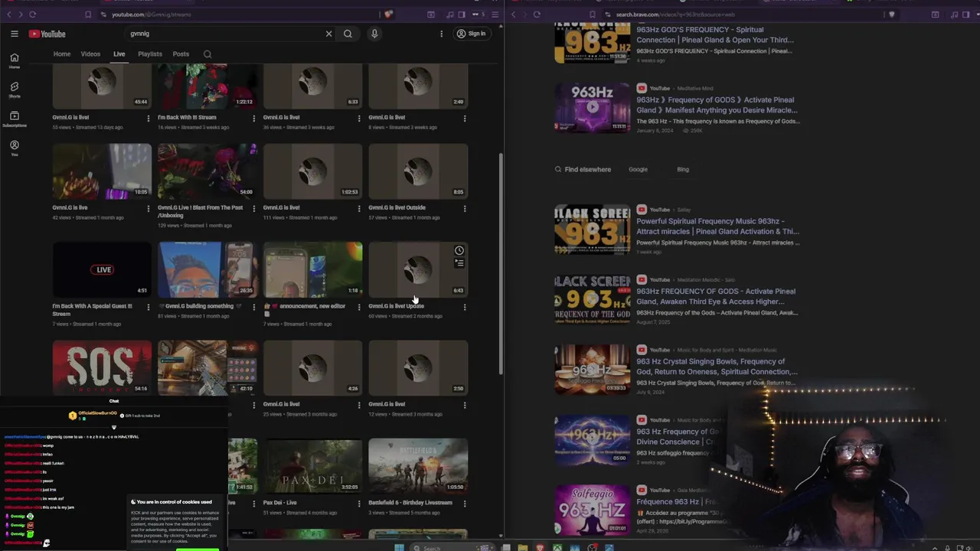Open the red LIVE special guest thumbnail

pos(102,269)
